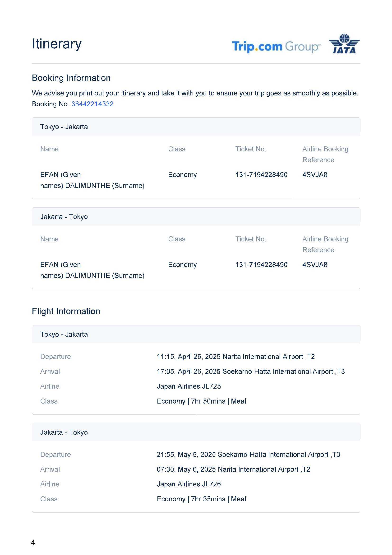Select the 17:05 April 26 Soekarno-Hatta arrival line

[x=250, y=372]
